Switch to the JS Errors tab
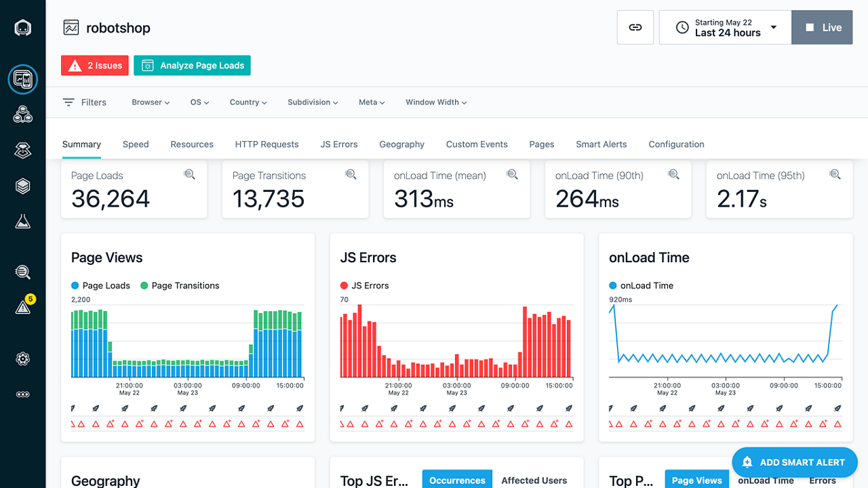 click(338, 144)
